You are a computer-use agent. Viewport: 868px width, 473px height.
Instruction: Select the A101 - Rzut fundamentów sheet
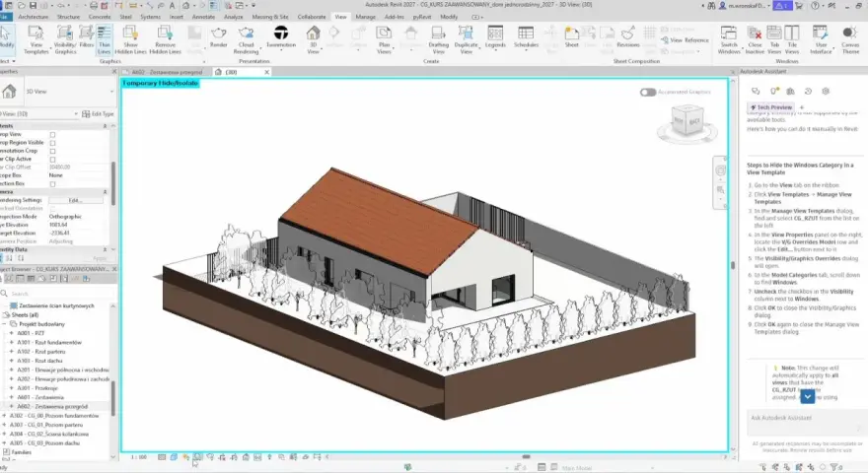pos(49,343)
